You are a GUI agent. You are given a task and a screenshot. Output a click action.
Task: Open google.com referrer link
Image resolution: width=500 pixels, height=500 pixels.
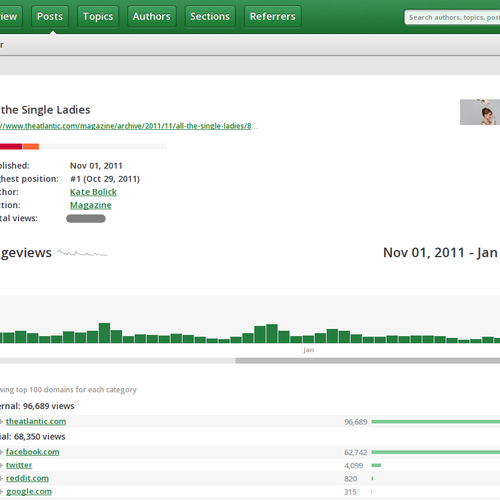(29, 491)
